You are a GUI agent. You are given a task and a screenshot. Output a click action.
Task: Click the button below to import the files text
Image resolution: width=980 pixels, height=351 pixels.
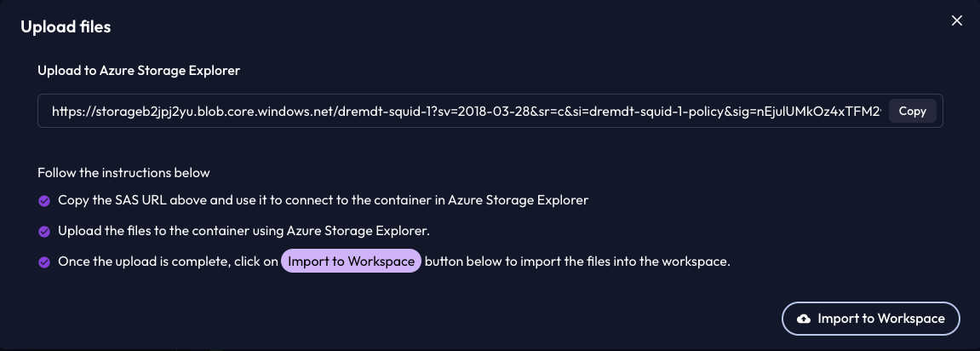click(577, 262)
